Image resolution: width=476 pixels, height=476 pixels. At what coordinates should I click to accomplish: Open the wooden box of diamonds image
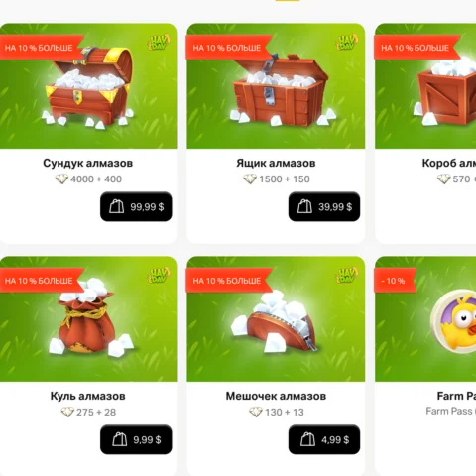[x=280, y=90]
